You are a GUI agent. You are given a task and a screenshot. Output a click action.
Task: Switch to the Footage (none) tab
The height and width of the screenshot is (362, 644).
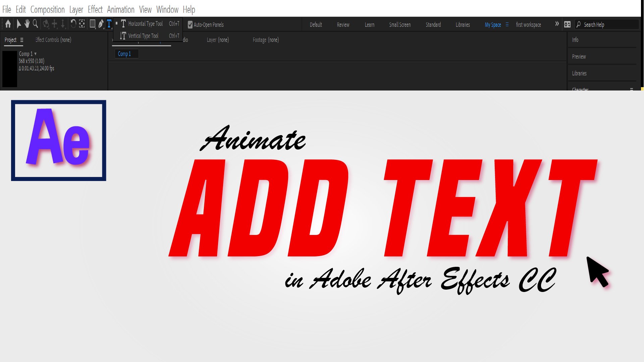click(266, 40)
